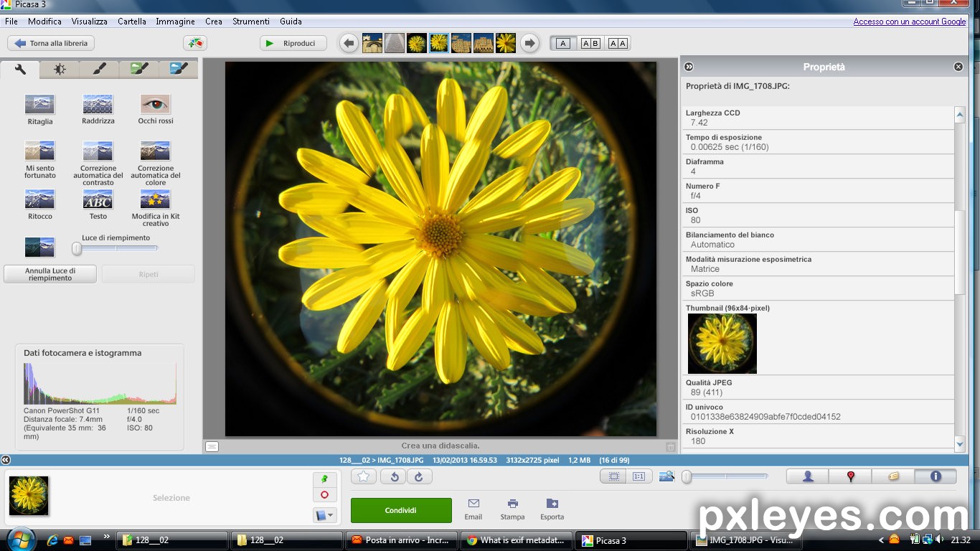
Task: Open the Testo text tool
Action: pos(98,199)
